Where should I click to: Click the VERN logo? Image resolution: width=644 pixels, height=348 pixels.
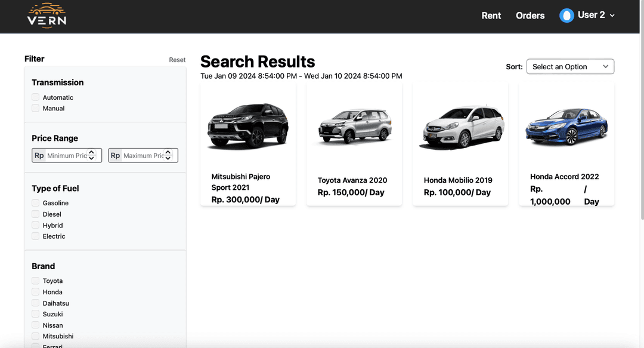pyautogui.click(x=47, y=16)
